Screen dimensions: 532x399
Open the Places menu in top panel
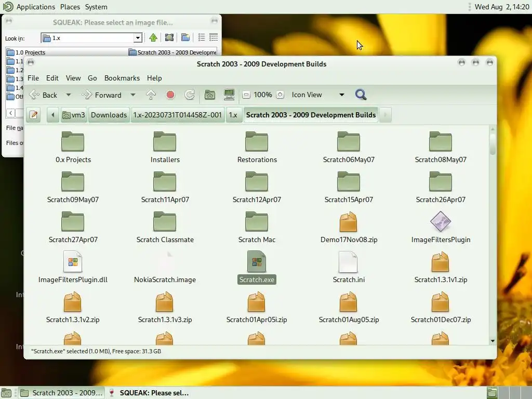[x=70, y=7]
